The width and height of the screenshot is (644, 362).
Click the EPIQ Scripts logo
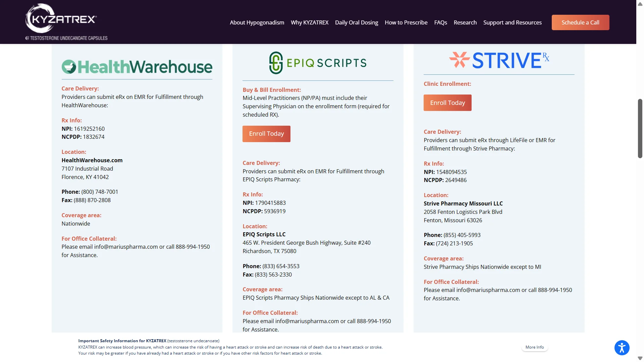318,63
